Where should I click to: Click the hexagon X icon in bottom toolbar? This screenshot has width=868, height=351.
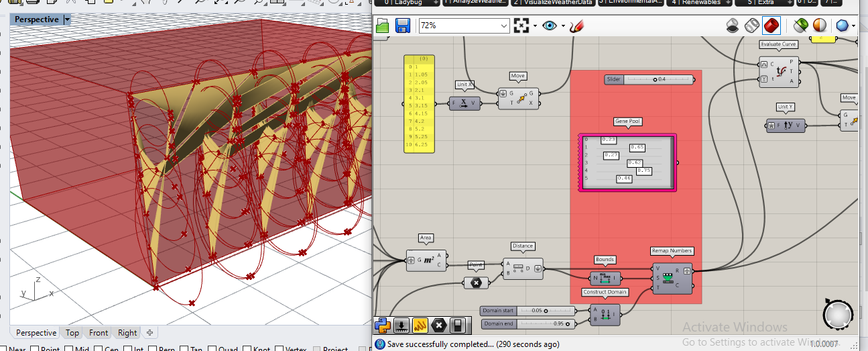tap(439, 325)
